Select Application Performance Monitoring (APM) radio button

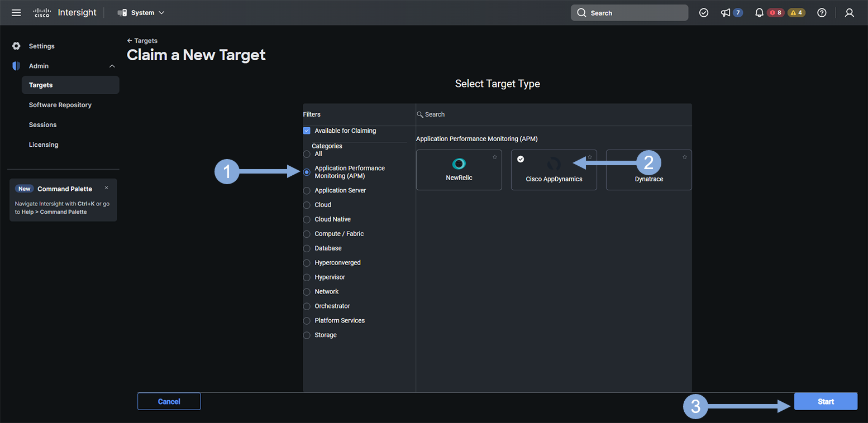[x=307, y=172]
